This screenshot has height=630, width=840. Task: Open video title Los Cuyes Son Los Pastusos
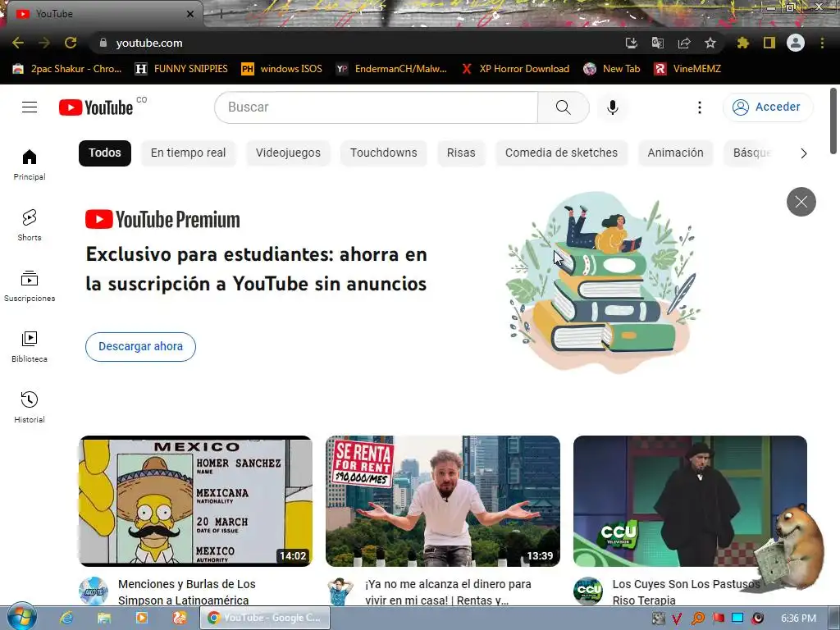[687, 592]
